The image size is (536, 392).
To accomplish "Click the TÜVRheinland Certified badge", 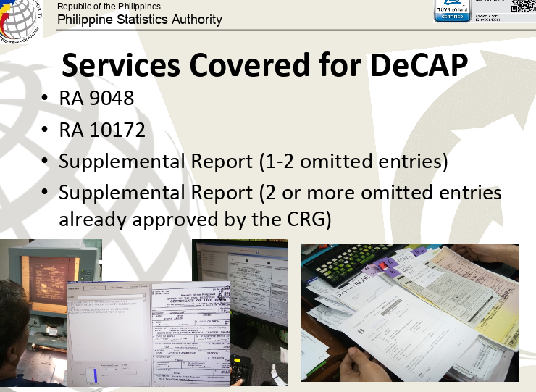I will pyautogui.click(x=452, y=11).
